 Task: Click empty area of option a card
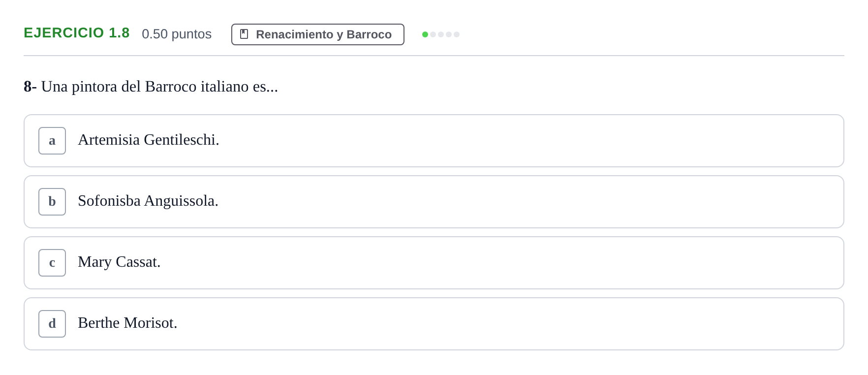531,141
